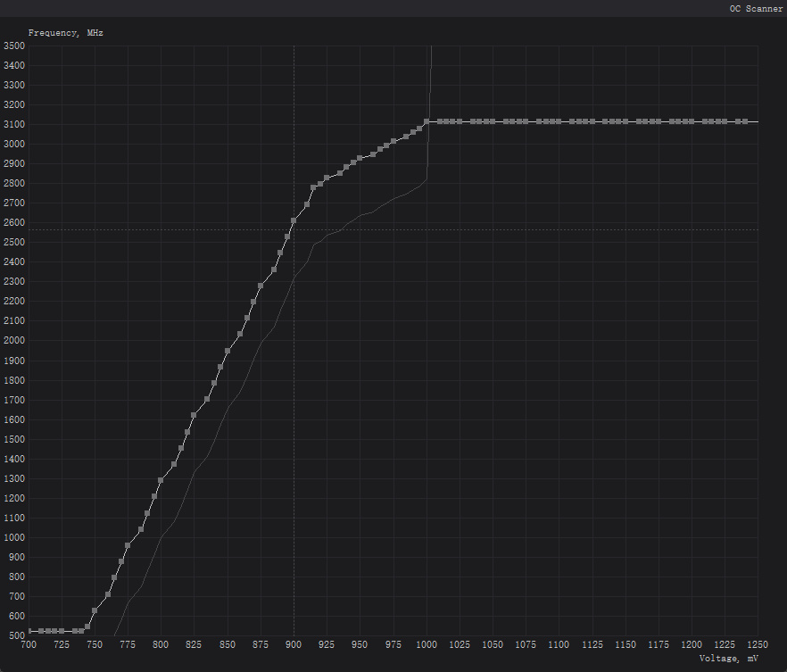Click the 1125 voltage axis label
The image size is (787, 672).
coord(592,644)
